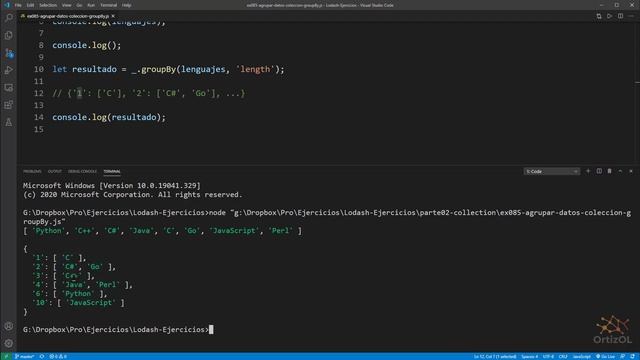Open the Run and Debug view icon
The height and width of the screenshot is (360, 640).
point(9,70)
